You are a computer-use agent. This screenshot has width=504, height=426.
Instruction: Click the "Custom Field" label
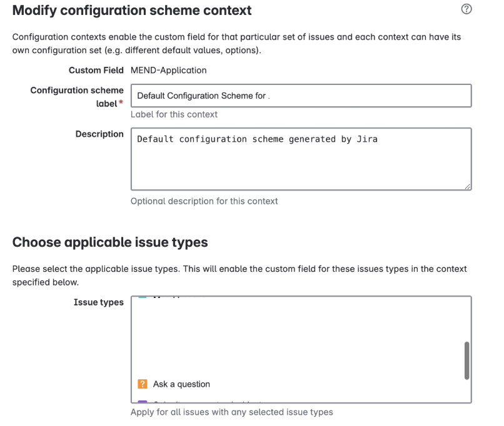[x=96, y=71]
